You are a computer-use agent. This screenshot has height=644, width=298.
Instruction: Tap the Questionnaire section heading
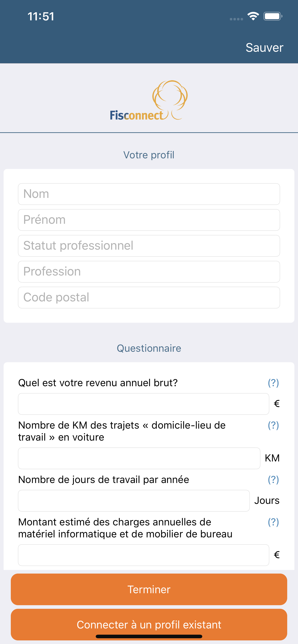click(149, 348)
